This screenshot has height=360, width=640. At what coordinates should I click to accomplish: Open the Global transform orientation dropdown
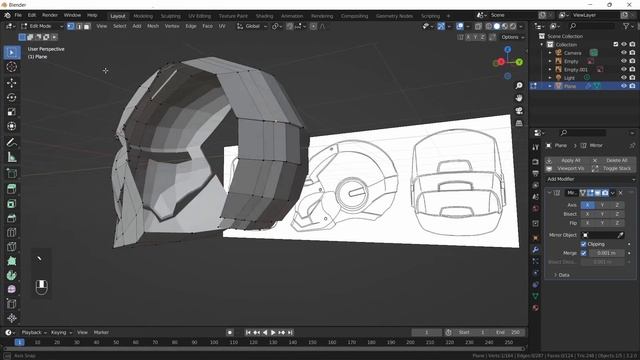coord(252,26)
